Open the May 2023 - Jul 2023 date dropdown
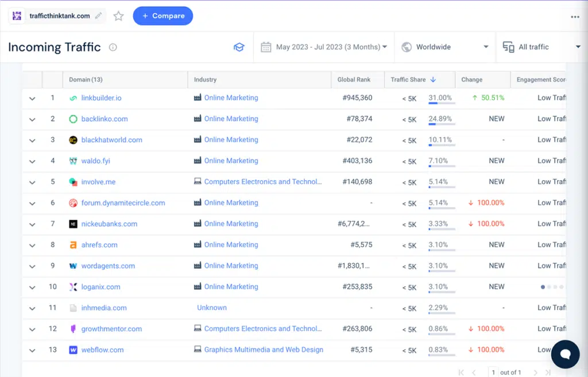588x377 pixels. (x=323, y=46)
